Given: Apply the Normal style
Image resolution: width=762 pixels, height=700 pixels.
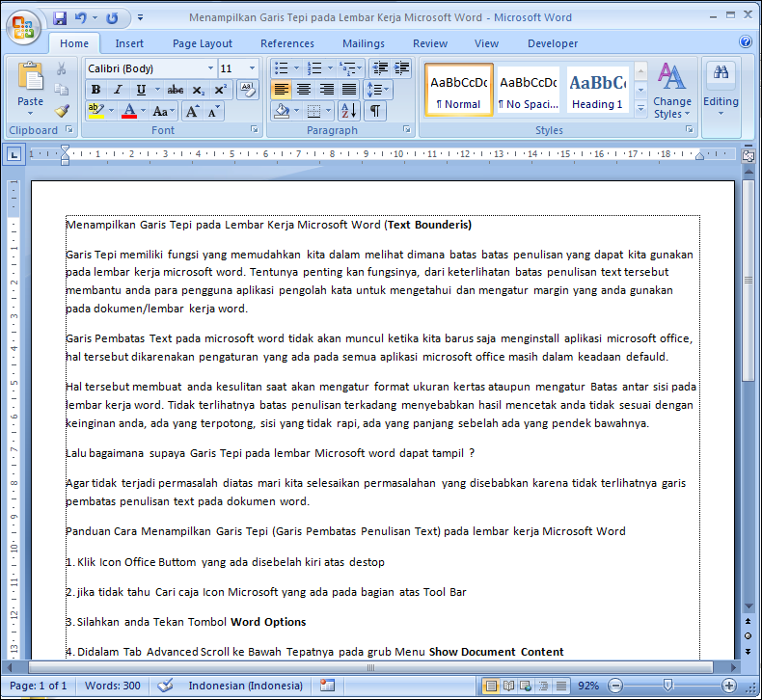Looking at the screenshot, I should tap(459, 90).
